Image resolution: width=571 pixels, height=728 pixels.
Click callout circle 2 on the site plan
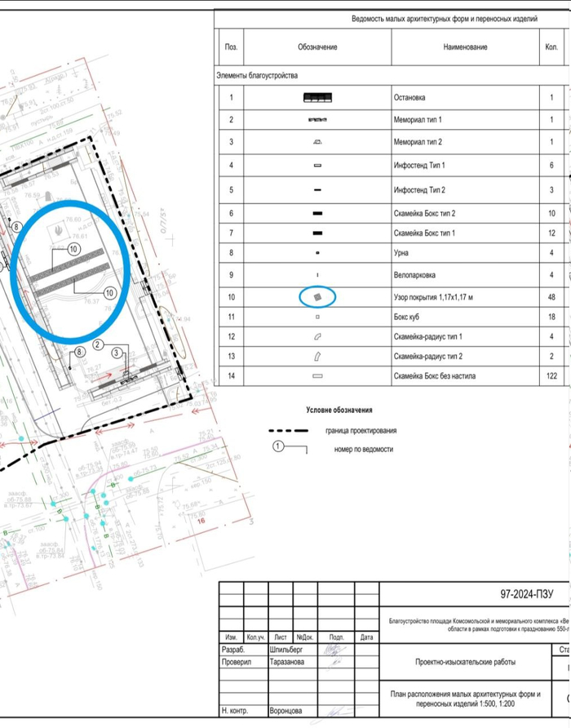tap(98, 344)
